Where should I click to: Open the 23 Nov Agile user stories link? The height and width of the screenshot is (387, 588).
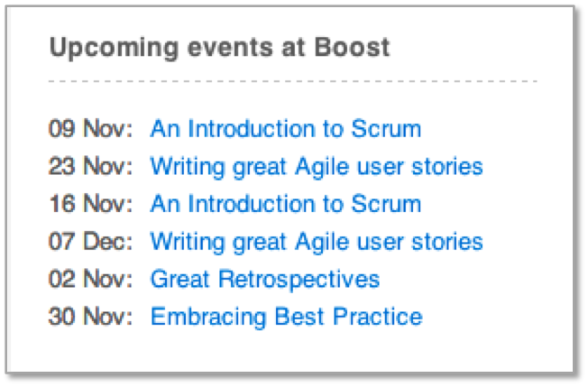317,167
